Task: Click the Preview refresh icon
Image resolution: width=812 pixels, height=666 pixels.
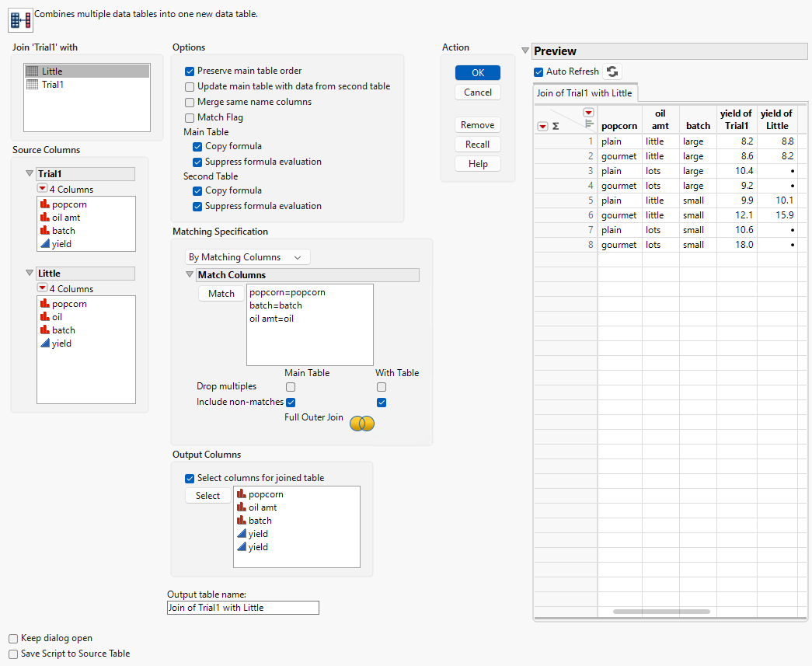Action: pos(613,71)
